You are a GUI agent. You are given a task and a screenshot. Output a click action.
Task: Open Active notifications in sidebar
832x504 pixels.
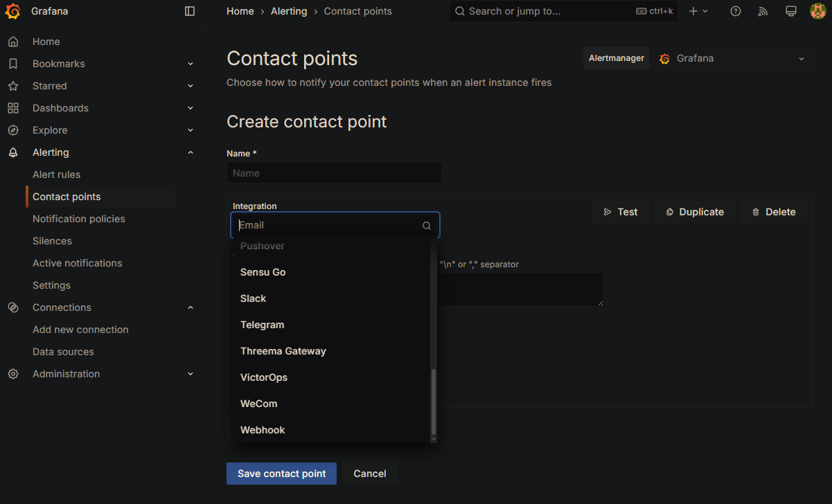tap(77, 263)
